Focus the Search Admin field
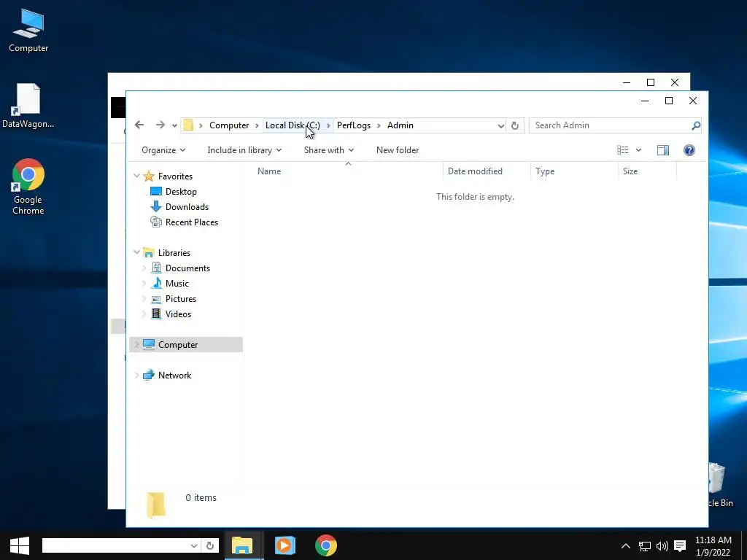 click(x=611, y=125)
